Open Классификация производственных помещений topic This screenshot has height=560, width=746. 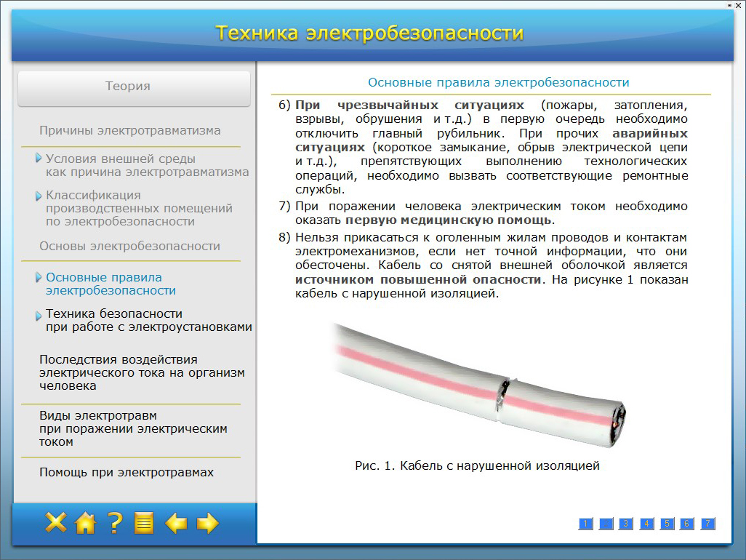(x=138, y=208)
